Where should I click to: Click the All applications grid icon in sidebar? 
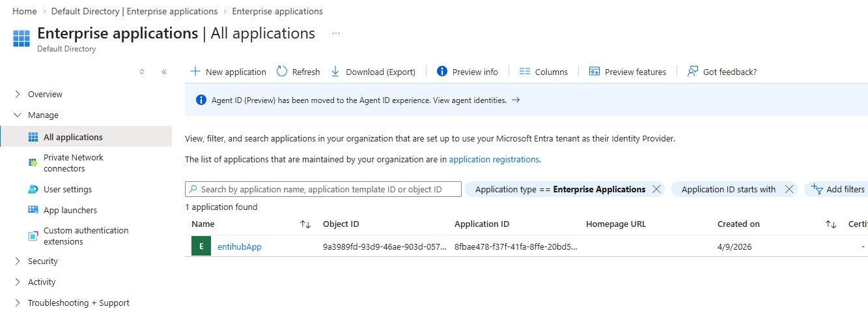click(33, 137)
